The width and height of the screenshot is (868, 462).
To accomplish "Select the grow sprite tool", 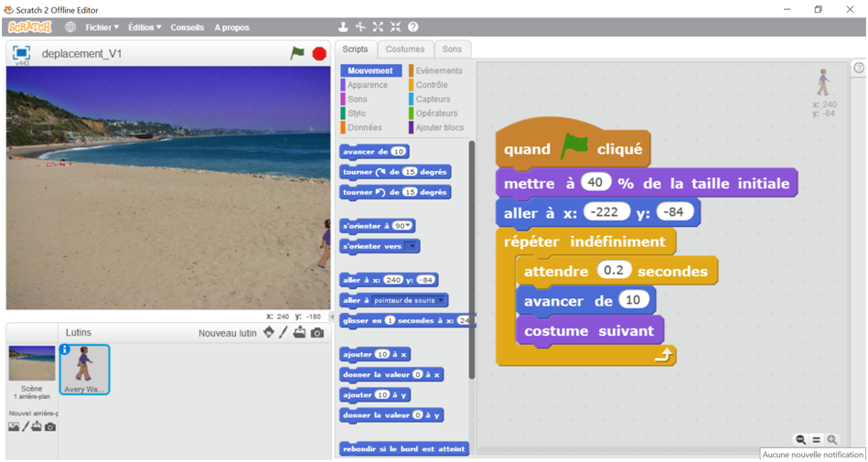I will tap(378, 27).
